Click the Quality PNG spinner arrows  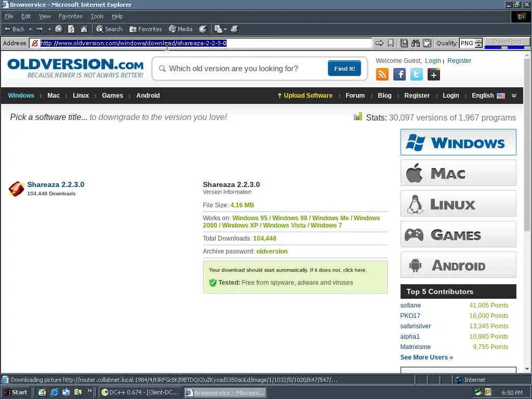[478, 43]
